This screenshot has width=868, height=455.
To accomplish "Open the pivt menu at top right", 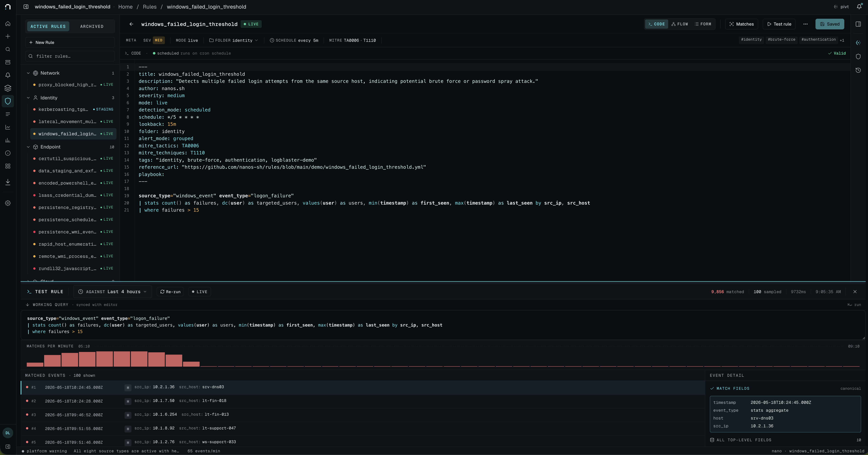I will coord(841,7).
